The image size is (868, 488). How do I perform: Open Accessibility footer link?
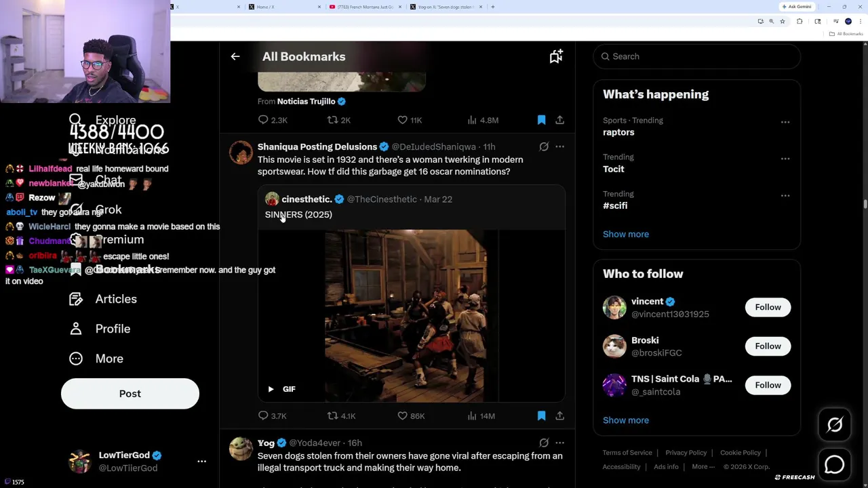pyautogui.click(x=621, y=467)
